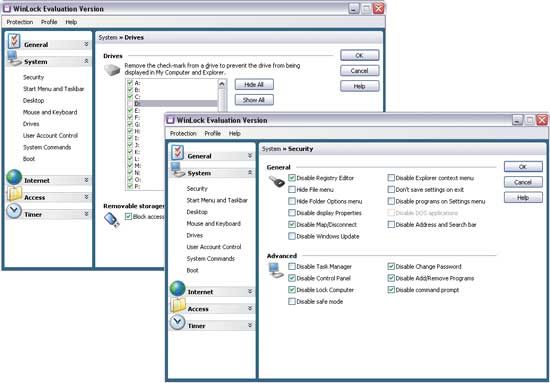Open Protection menu in front window
Image resolution: width=550 pixels, height=383 pixels.
(x=183, y=134)
